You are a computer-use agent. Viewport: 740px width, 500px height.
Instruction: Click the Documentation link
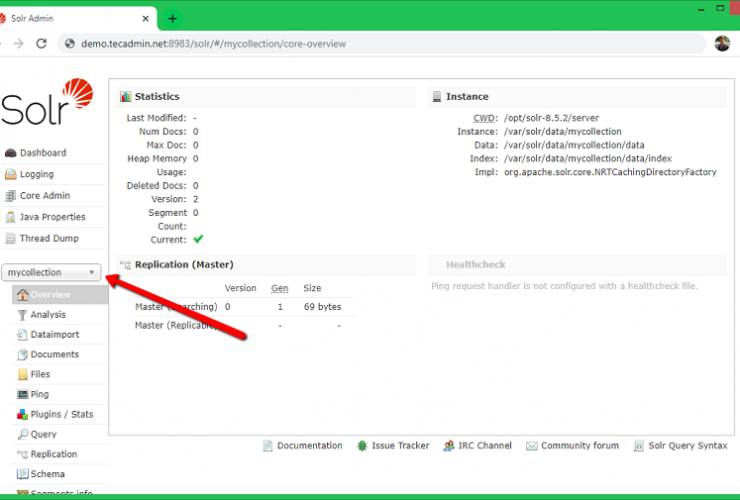[309, 446]
